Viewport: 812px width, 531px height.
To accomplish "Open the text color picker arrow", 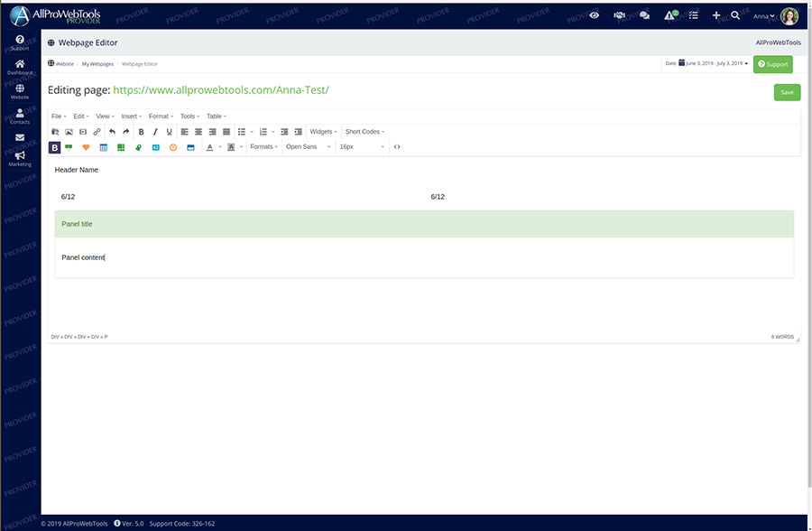I will point(220,147).
